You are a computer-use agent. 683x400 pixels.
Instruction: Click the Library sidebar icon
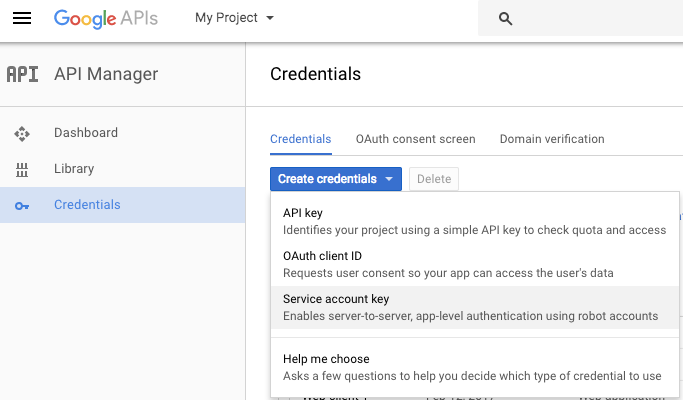click(x=22, y=169)
